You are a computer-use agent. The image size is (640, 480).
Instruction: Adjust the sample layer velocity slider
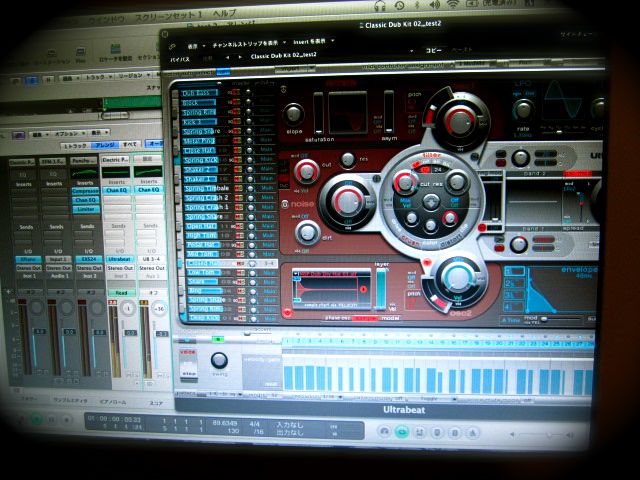point(380,288)
